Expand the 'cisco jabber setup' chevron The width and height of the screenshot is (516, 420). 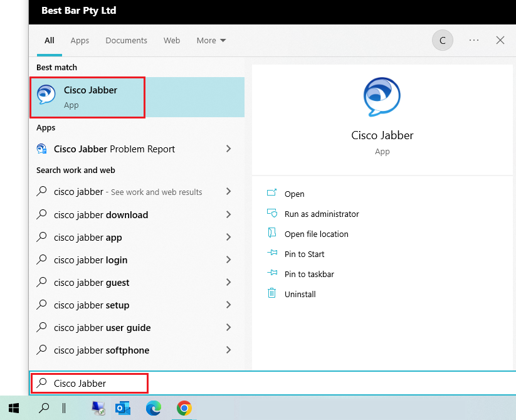[228, 305]
